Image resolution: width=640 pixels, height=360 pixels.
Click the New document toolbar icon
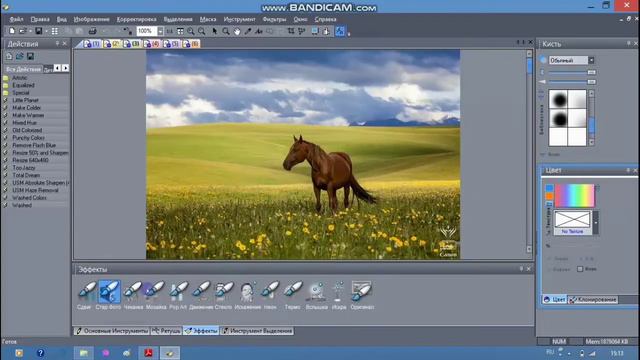pyautogui.click(x=11, y=31)
